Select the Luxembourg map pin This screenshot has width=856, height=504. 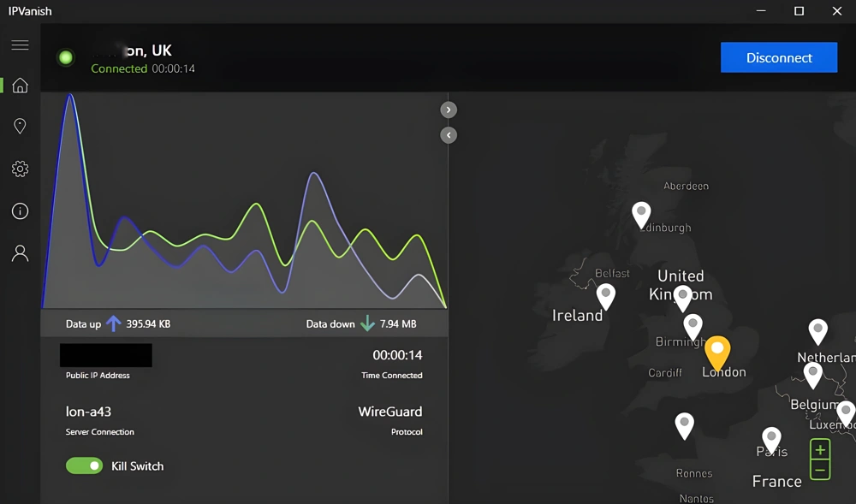[x=847, y=413]
